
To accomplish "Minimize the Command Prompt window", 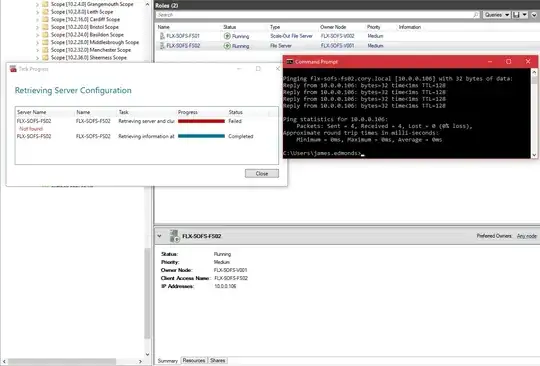I will point(490,62).
